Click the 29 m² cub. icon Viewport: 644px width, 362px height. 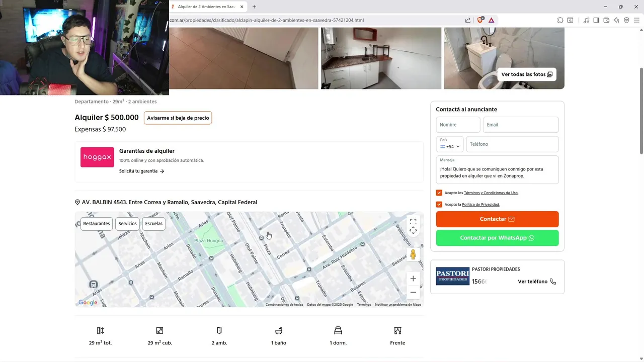pyautogui.click(x=159, y=330)
